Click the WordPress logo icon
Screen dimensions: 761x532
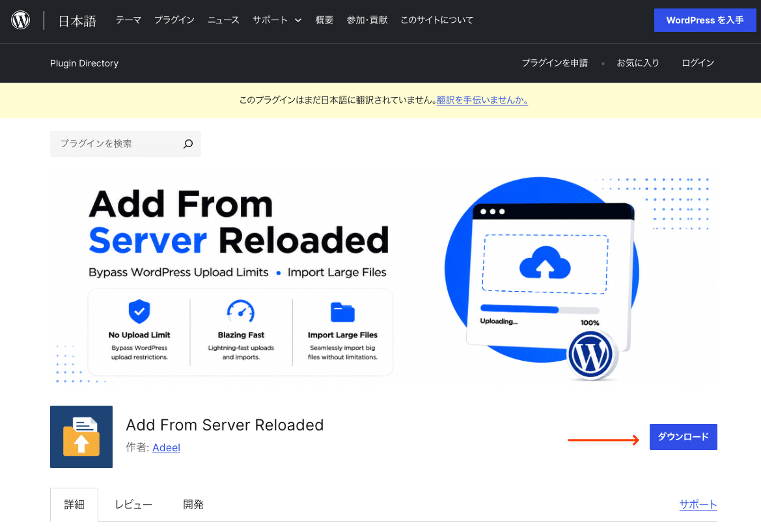coord(20,20)
